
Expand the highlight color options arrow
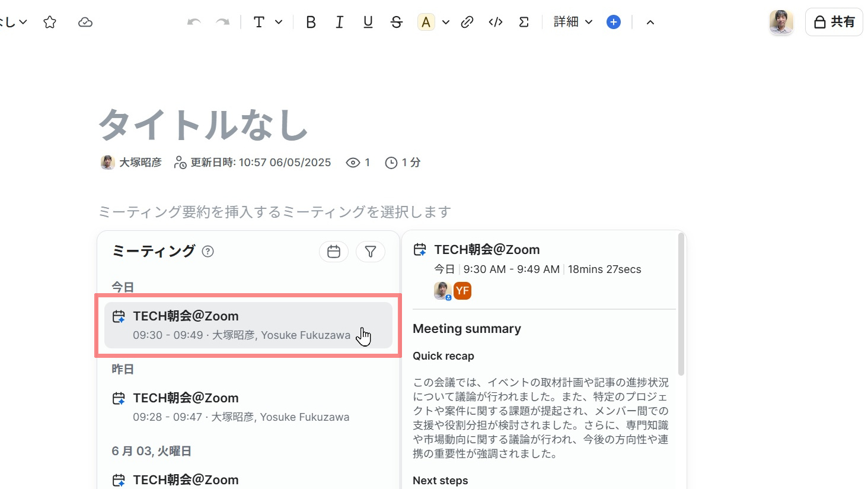coord(446,23)
